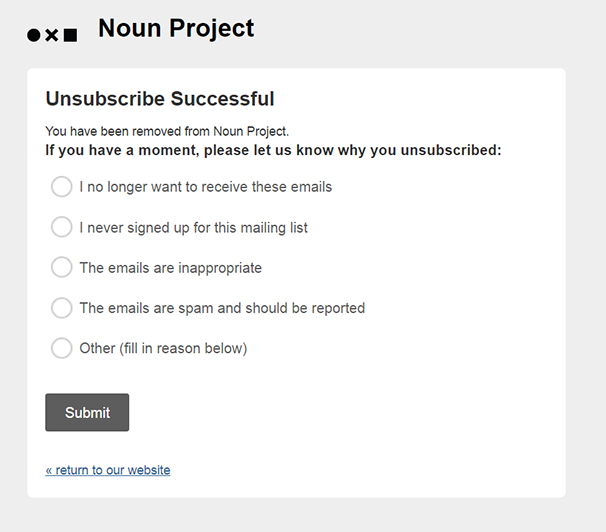The width and height of the screenshot is (606, 532).
Task: Choose the 'I never signed up' radio button
Action: pos(61,227)
